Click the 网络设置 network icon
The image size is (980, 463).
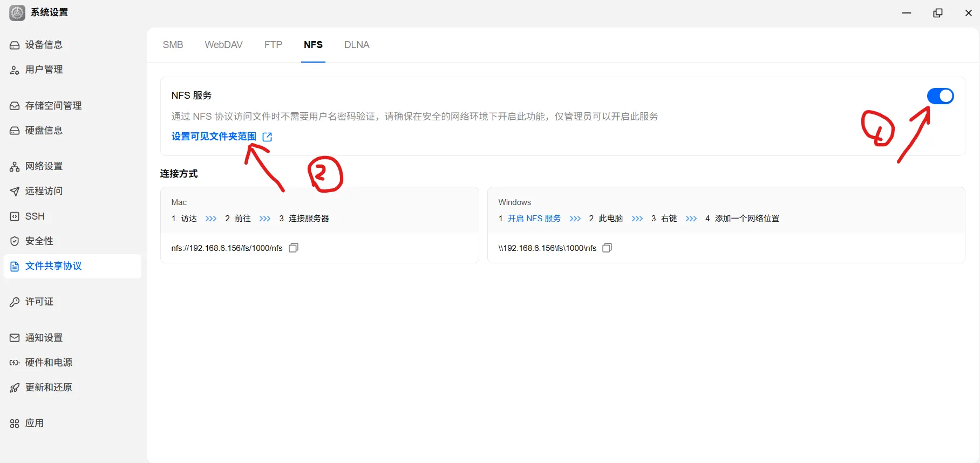coord(15,167)
